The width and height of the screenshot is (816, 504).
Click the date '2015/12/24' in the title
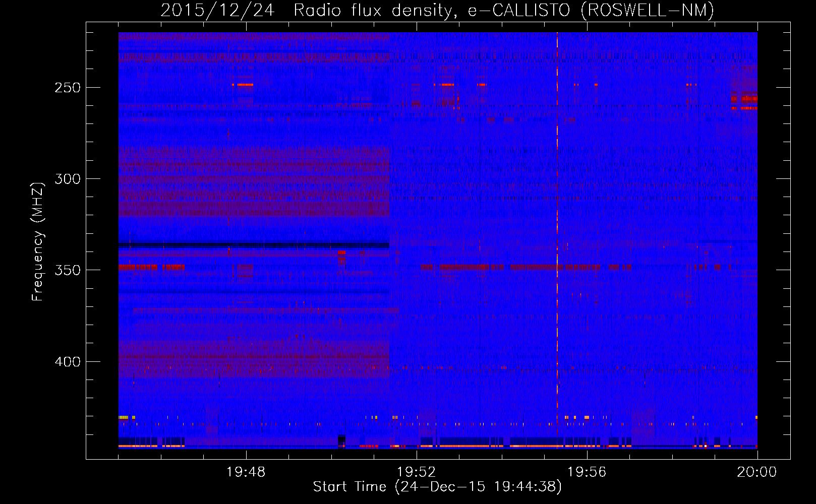point(217,10)
